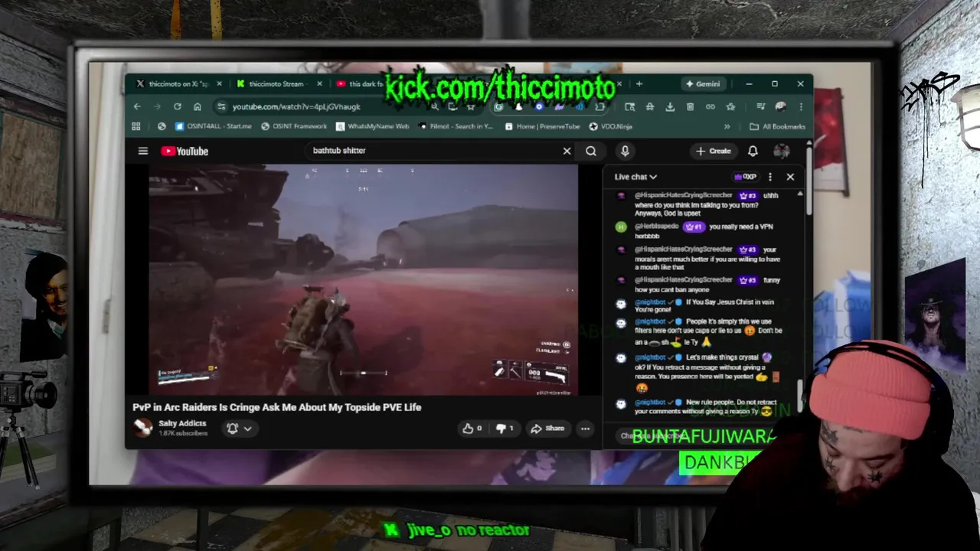Click the Arc Raiders video player
The width and height of the screenshot is (980, 551).
tap(364, 280)
